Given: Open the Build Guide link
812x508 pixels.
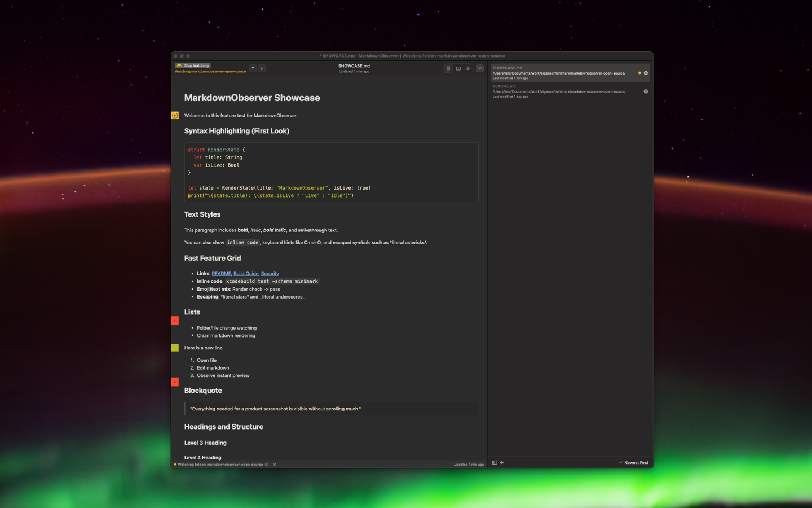Looking at the screenshot, I should click(x=246, y=274).
